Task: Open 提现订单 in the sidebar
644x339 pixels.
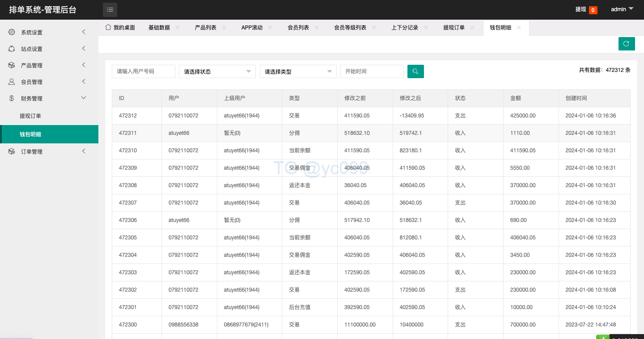Action: click(x=30, y=116)
